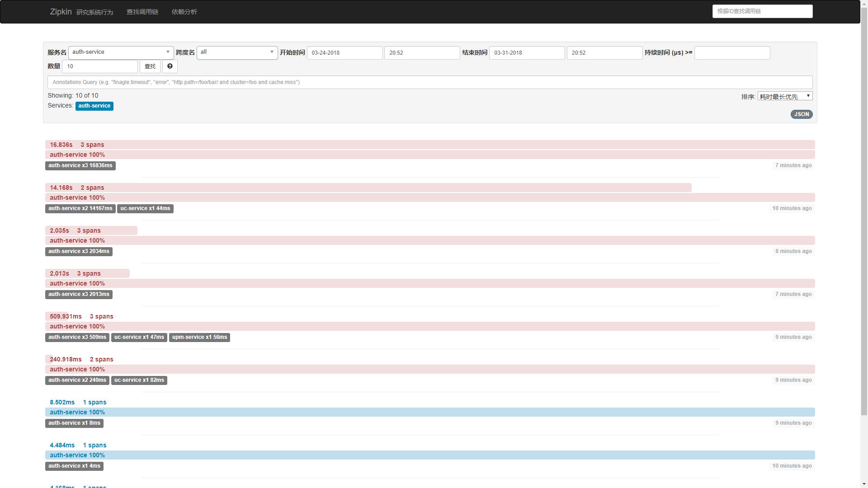Click the Zipkin brand link
This screenshot has width=868, height=488.
pos(61,12)
